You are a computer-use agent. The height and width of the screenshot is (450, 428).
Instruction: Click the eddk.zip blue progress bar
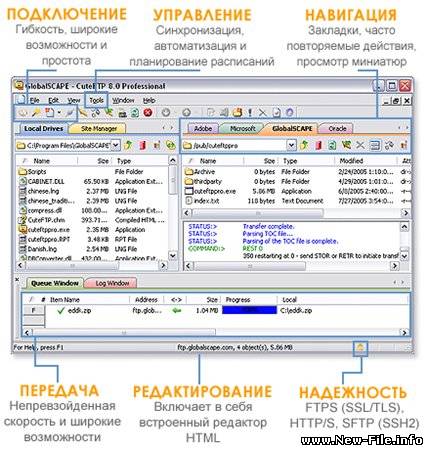[x=249, y=310]
